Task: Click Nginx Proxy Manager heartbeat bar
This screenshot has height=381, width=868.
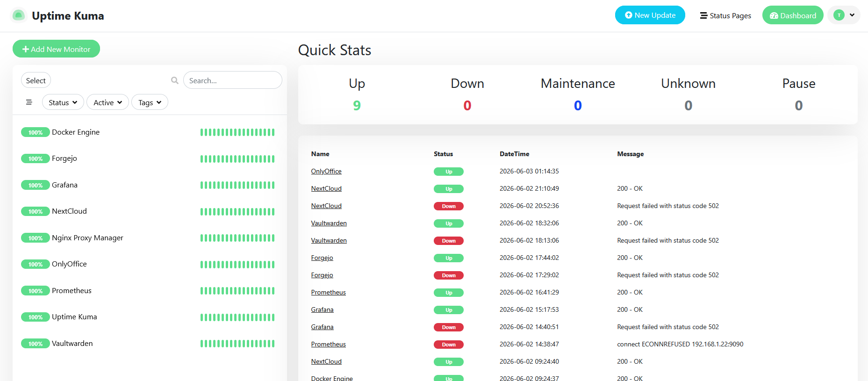Action: [237, 238]
